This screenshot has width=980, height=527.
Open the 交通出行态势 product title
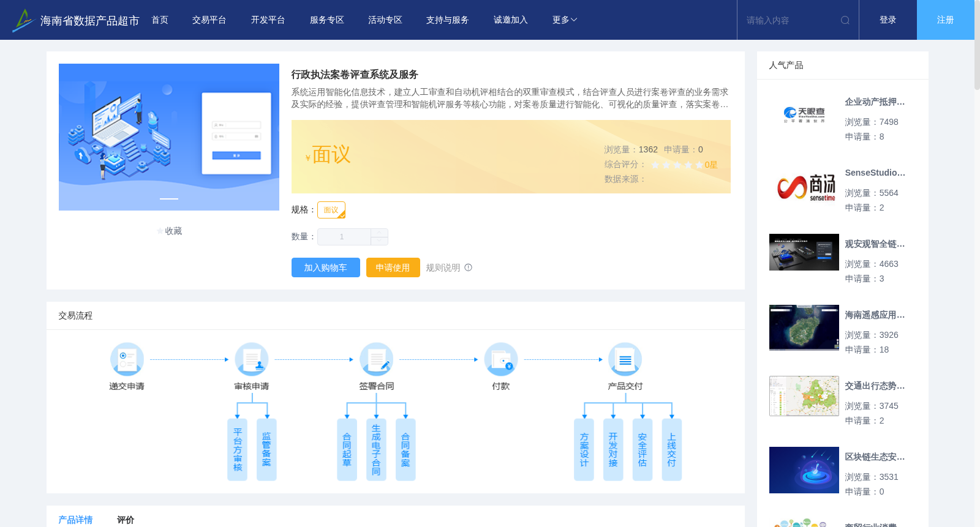(875, 386)
